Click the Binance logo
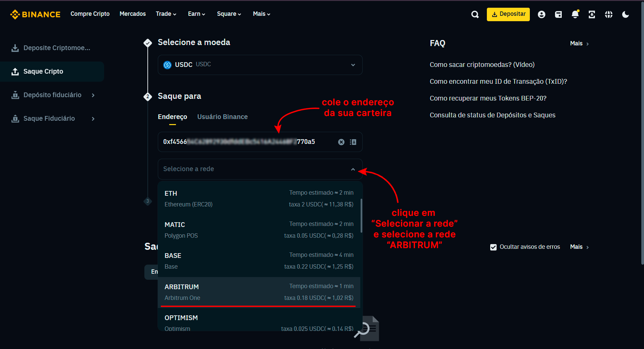 [35, 14]
